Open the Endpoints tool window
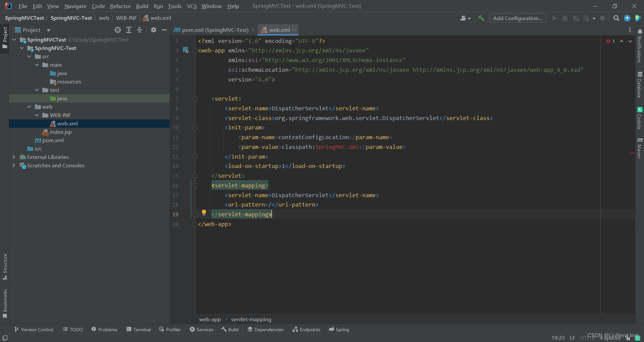The height and width of the screenshot is (342, 644). pyautogui.click(x=306, y=330)
